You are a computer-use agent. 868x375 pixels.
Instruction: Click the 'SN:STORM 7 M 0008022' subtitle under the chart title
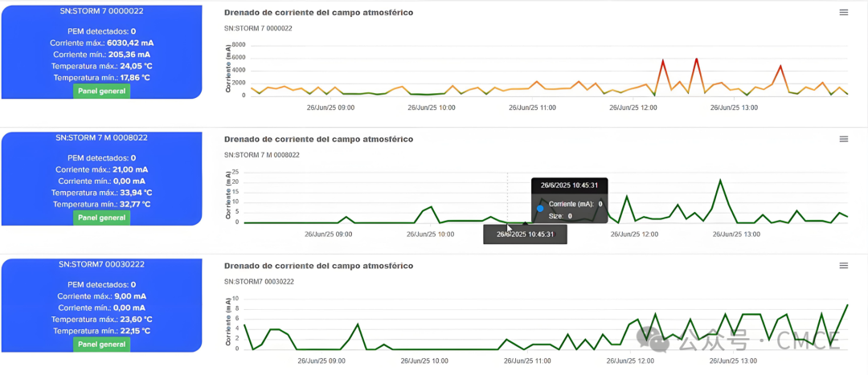[261, 155]
